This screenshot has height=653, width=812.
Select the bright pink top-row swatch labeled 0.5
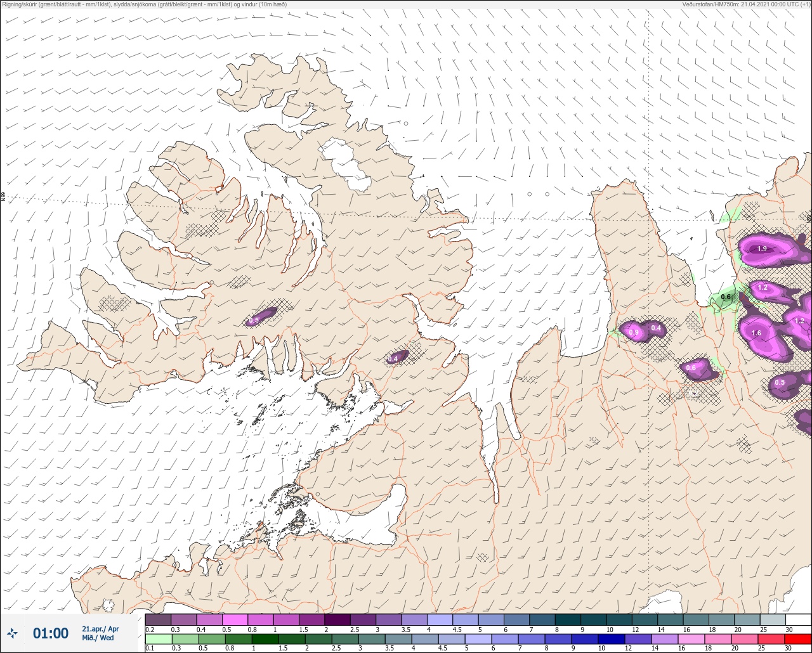pos(235,619)
